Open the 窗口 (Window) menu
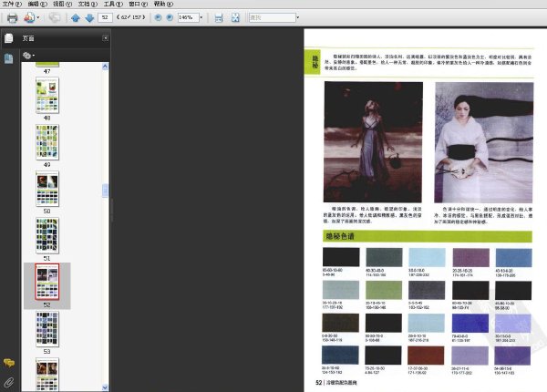This screenshot has height=392, width=547. 139,4
